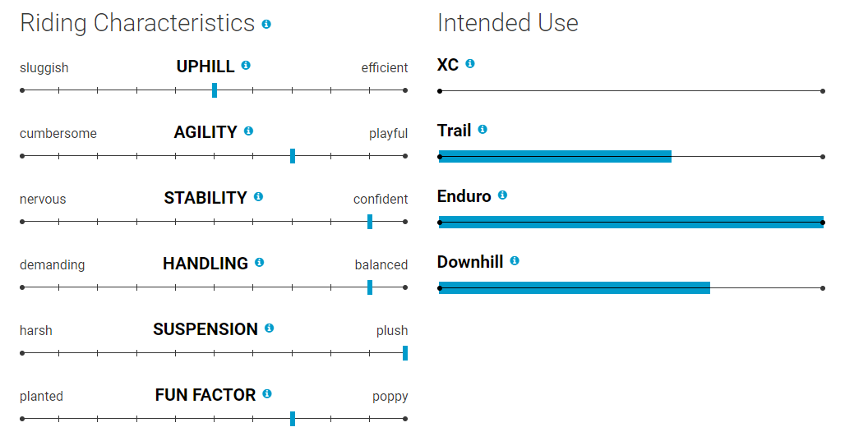This screenshot has height=441, width=868.
Task: Click the FUN FACTOR info icon
Action: point(267,394)
